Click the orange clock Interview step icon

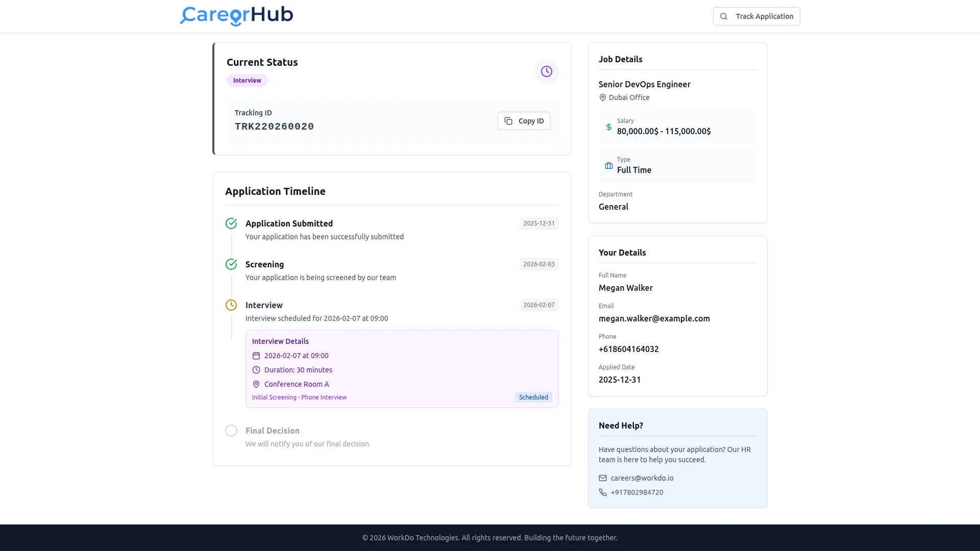click(x=231, y=305)
